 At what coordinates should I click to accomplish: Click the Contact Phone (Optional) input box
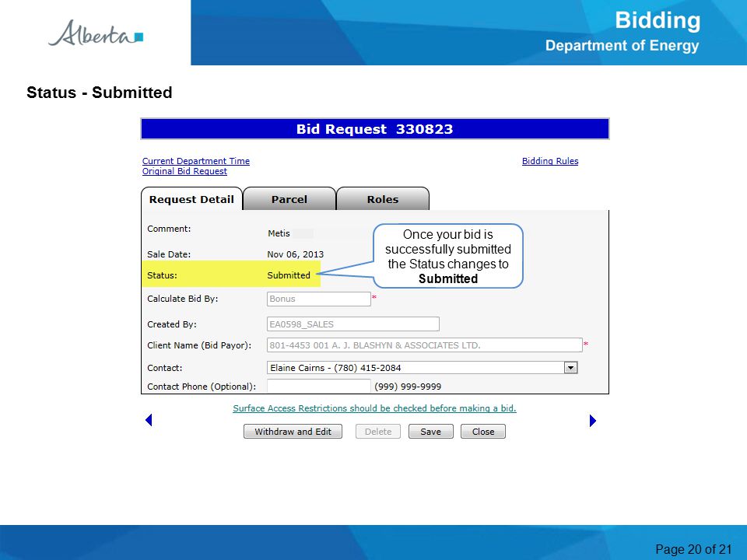click(x=319, y=387)
